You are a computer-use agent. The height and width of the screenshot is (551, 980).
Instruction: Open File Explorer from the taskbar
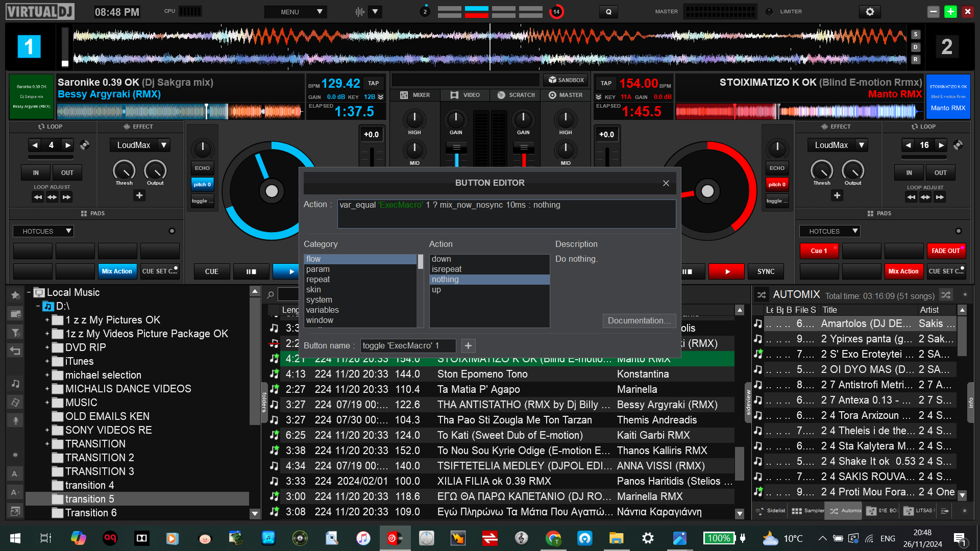616,538
